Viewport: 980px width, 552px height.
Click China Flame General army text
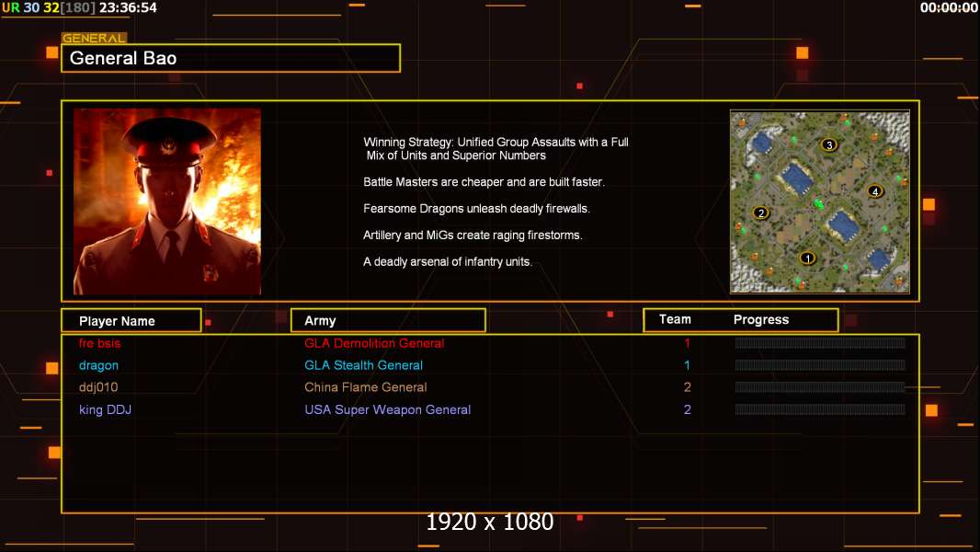point(366,387)
